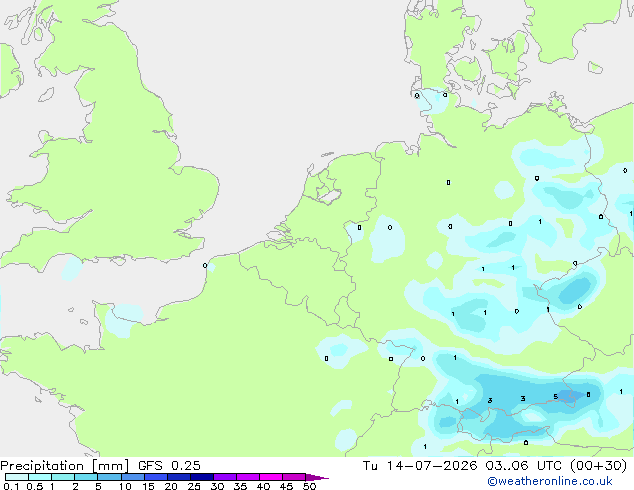
Task: Click the 30–35 mm purple legend swatch
Action: pos(224,477)
